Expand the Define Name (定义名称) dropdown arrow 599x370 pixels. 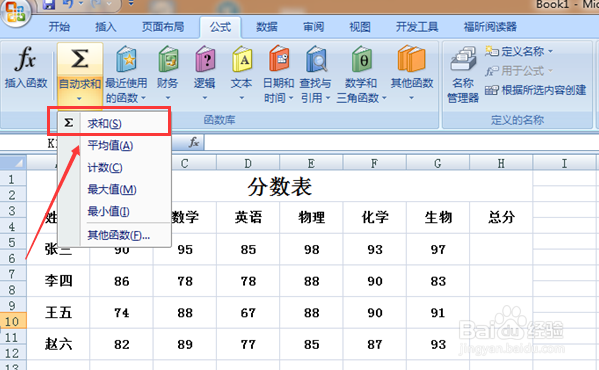tap(550, 51)
